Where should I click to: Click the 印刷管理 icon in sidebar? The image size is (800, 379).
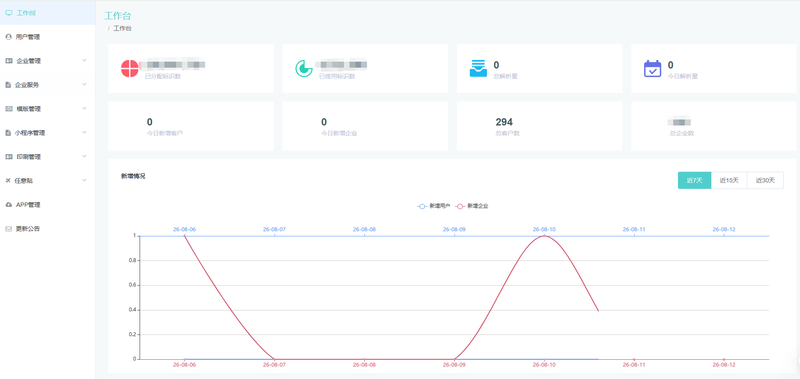pyautogui.click(x=8, y=157)
